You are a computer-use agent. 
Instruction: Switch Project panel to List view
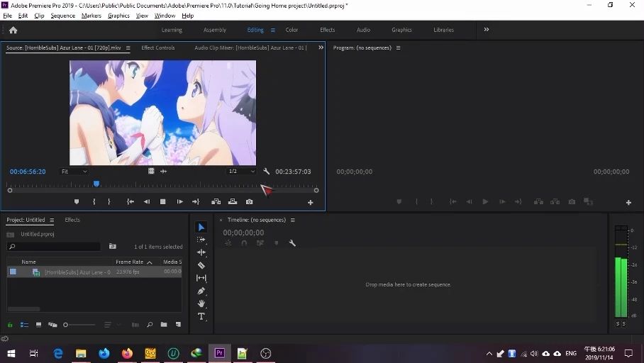24,325
